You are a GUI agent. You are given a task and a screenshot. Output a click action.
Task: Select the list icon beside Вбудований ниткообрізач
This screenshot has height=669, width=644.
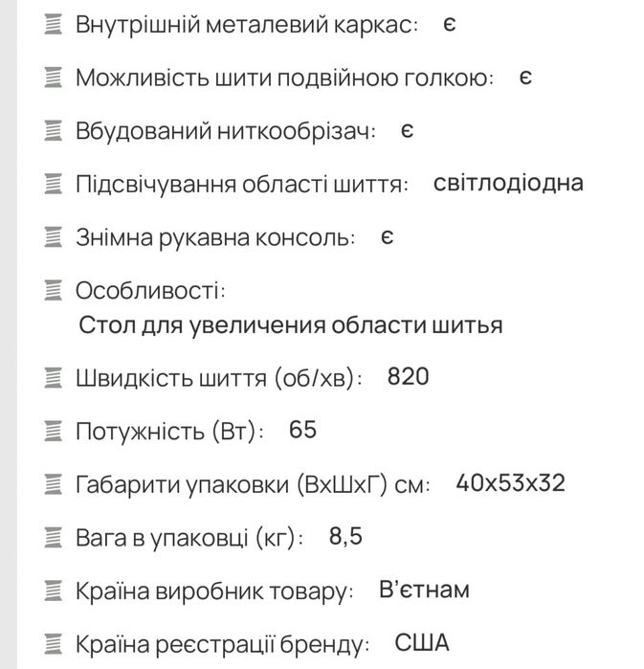(54, 131)
